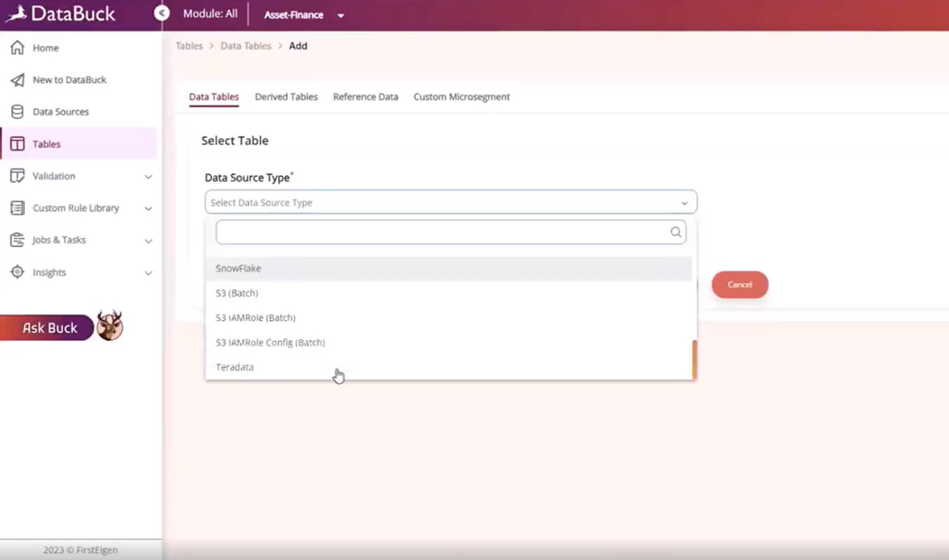Switch to the Derived Tables tab

286,97
